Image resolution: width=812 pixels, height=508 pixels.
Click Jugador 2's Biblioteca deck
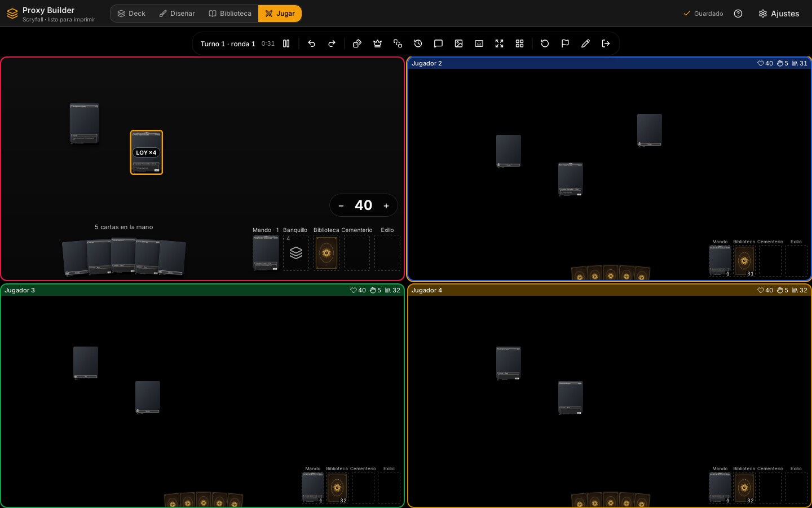pos(744,261)
